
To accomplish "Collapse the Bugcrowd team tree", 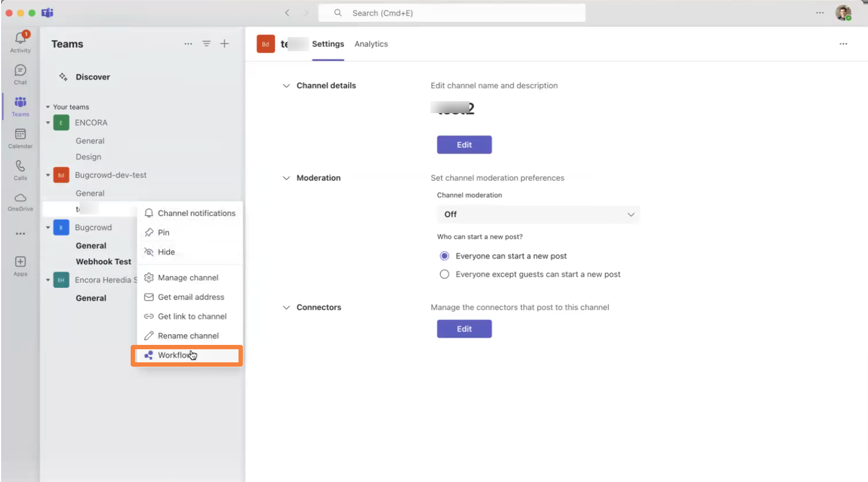I will 48,227.
